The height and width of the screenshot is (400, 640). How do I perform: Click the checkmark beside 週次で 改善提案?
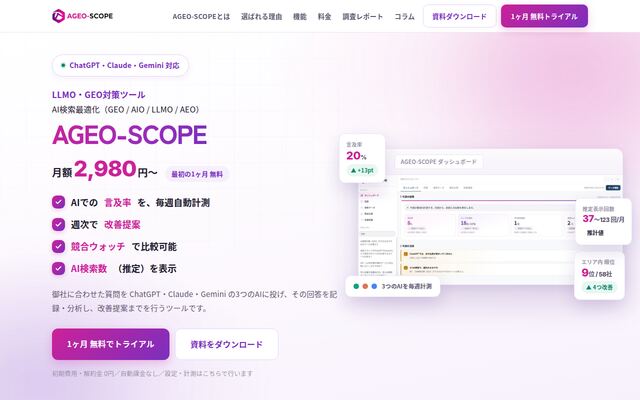58,224
